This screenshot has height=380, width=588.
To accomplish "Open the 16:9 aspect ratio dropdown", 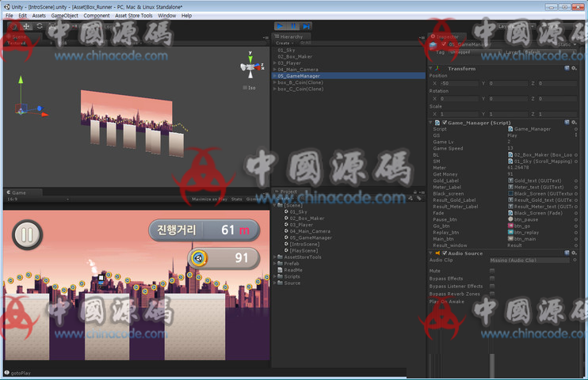I will point(13,199).
